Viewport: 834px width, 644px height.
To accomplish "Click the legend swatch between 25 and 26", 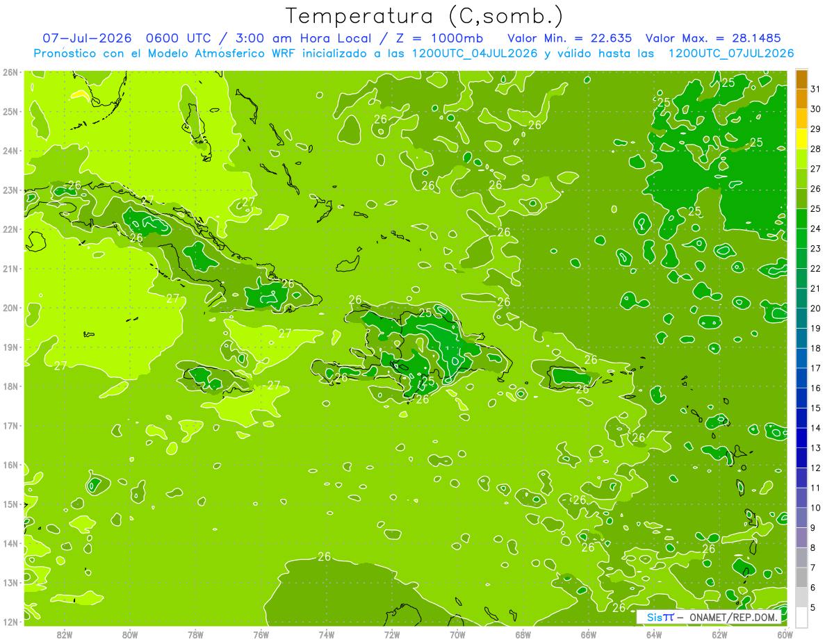I will (x=801, y=199).
